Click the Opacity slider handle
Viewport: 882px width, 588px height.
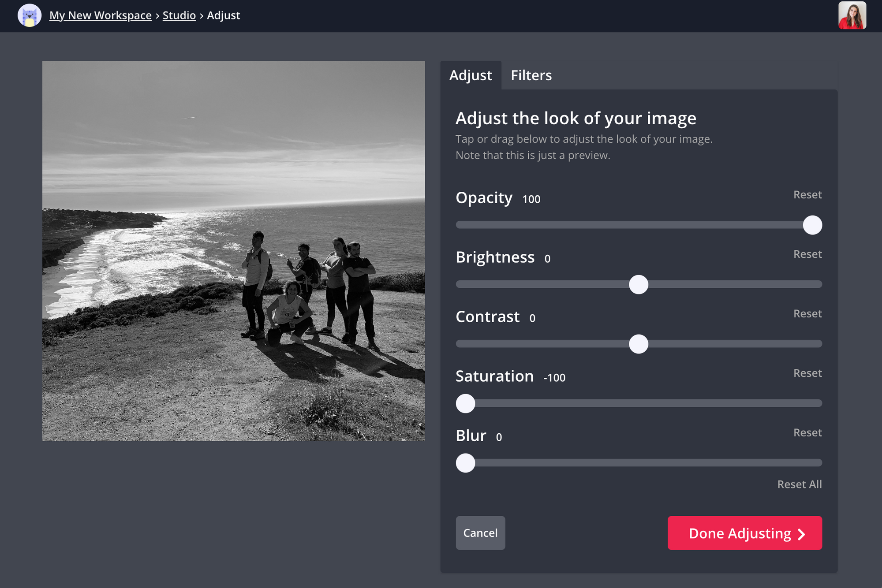812,225
